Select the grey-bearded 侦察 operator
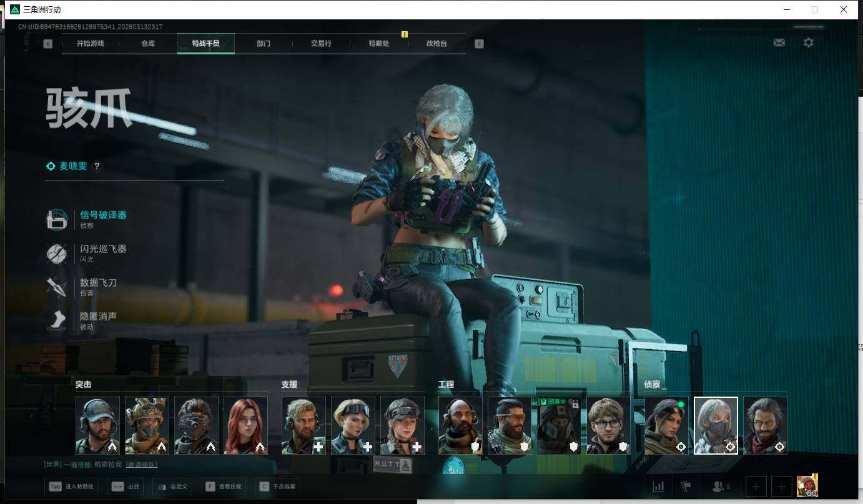Screen dimensions: 863x504 click(x=765, y=425)
